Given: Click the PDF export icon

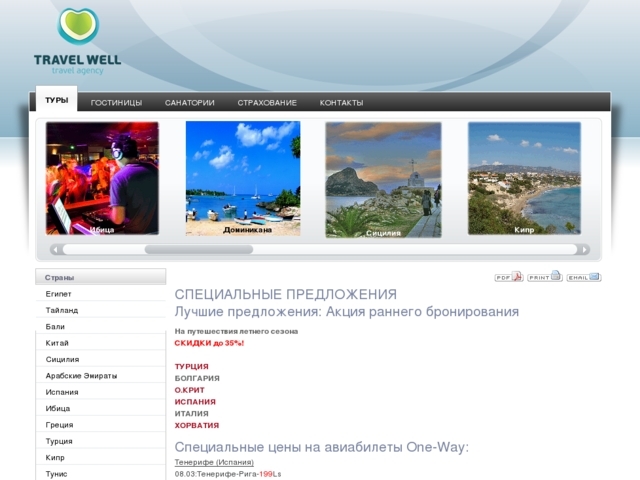Looking at the screenshot, I should (x=509, y=277).
